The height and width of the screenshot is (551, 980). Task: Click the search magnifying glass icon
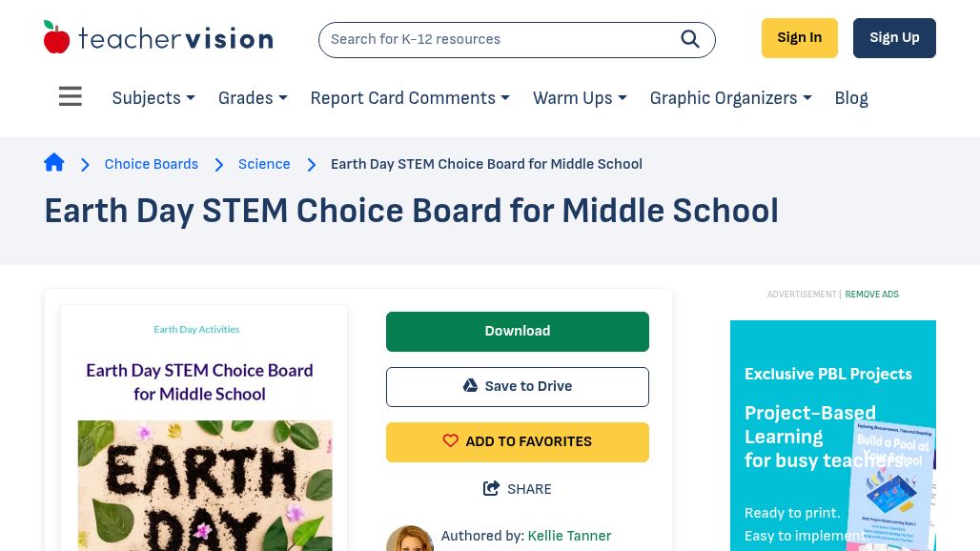pyautogui.click(x=690, y=39)
